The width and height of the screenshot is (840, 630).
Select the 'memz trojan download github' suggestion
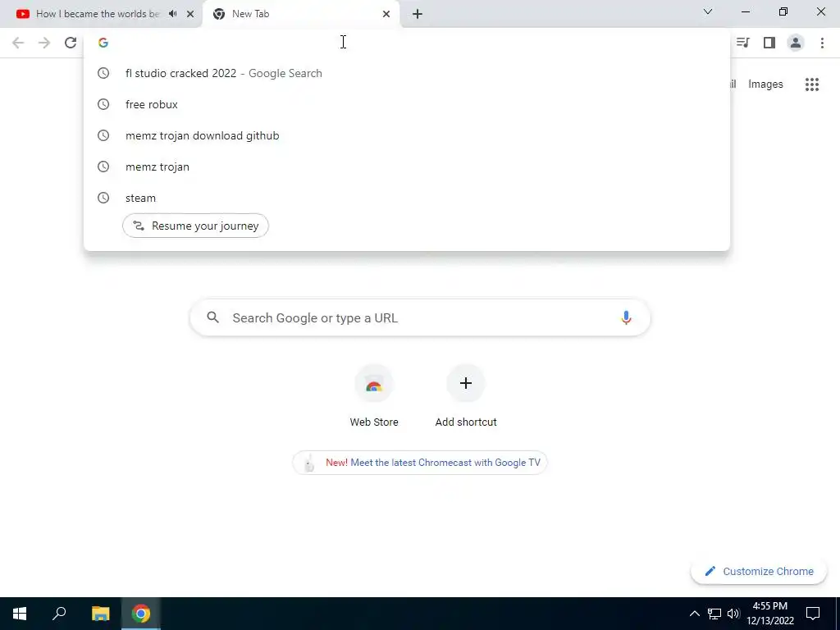click(x=407, y=135)
